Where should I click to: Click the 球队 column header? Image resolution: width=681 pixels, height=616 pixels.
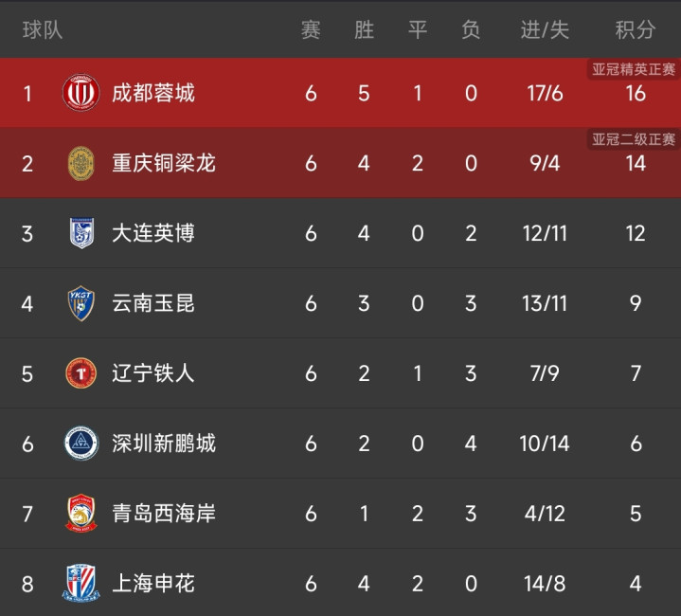click(x=43, y=30)
